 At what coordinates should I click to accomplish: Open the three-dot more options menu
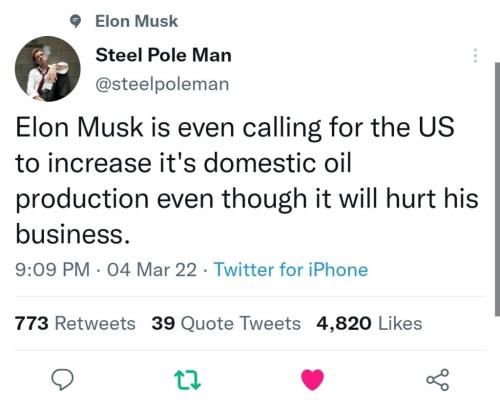476,55
